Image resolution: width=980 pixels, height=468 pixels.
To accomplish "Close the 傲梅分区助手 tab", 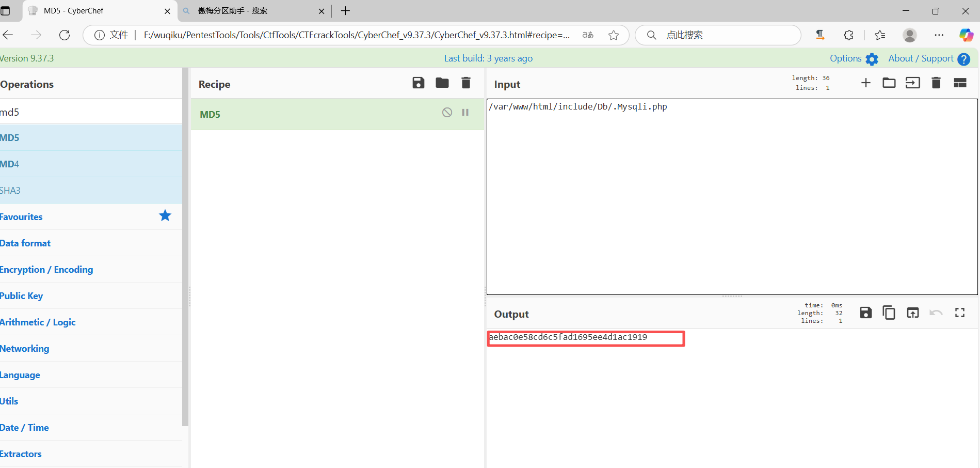I will pos(322,11).
